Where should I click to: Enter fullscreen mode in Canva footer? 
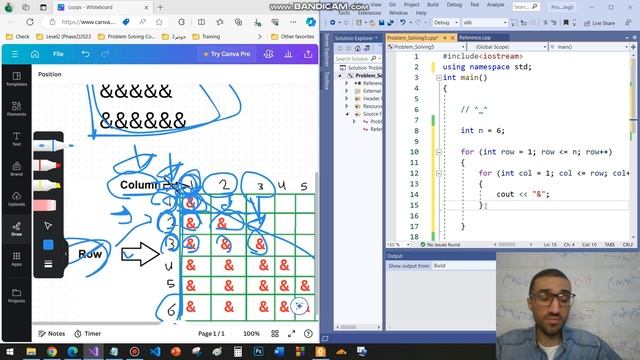click(x=291, y=333)
